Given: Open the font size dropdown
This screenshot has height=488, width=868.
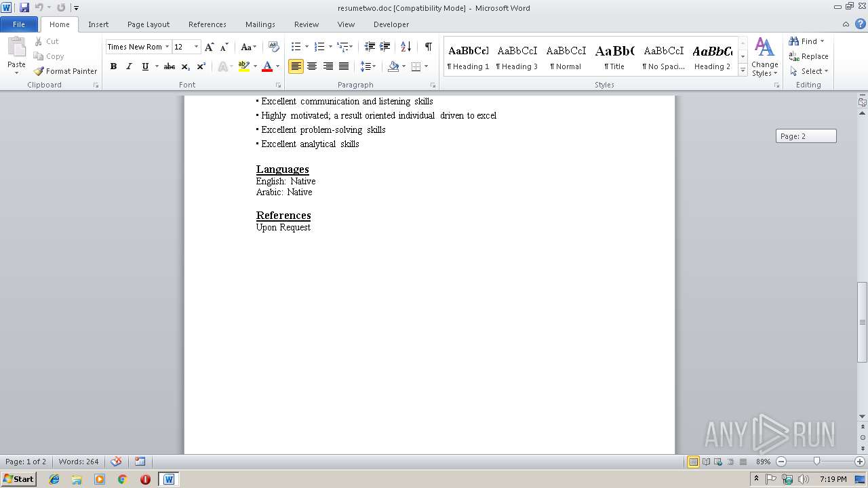Looking at the screenshot, I should pyautogui.click(x=197, y=47).
